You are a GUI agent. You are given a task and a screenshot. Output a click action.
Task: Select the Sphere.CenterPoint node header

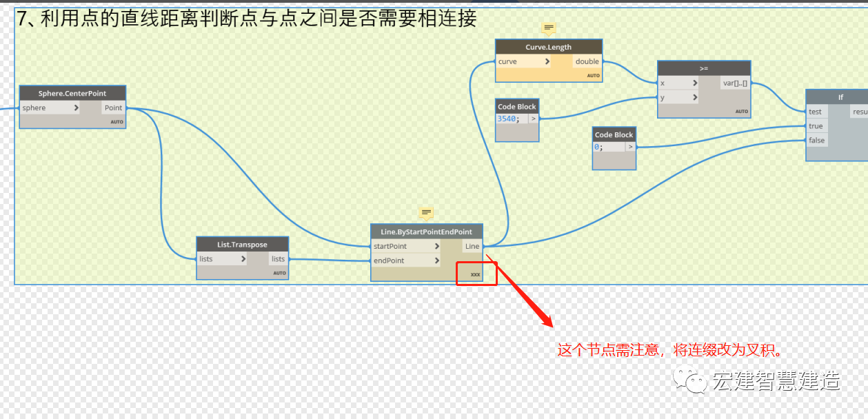click(x=72, y=94)
